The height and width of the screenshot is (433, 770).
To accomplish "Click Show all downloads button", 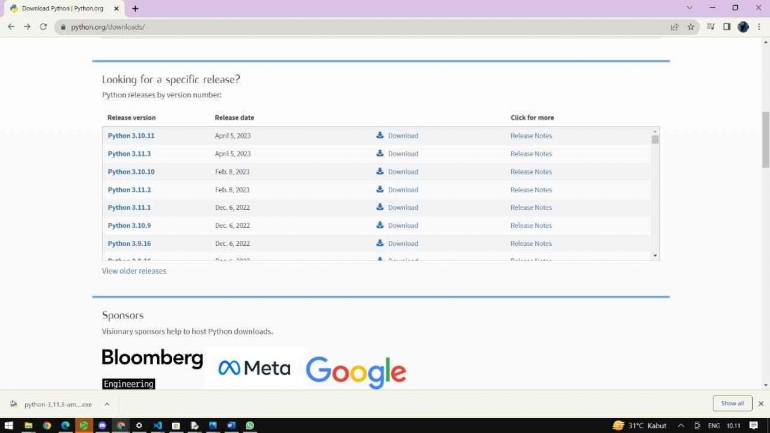I will click(x=732, y=403).
